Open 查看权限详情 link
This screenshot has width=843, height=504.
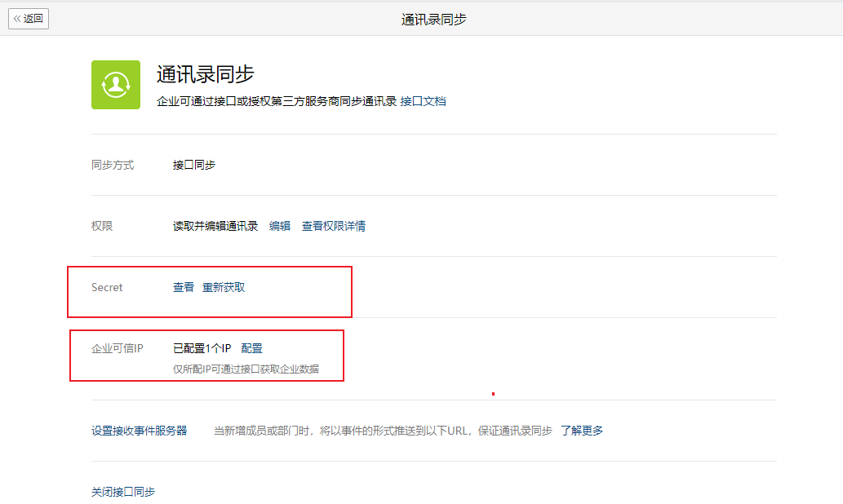click(x=333, y=226)
